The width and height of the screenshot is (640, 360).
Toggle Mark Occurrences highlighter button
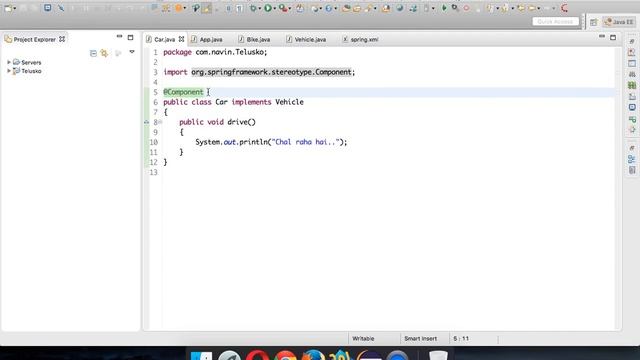tap(207, 8)
